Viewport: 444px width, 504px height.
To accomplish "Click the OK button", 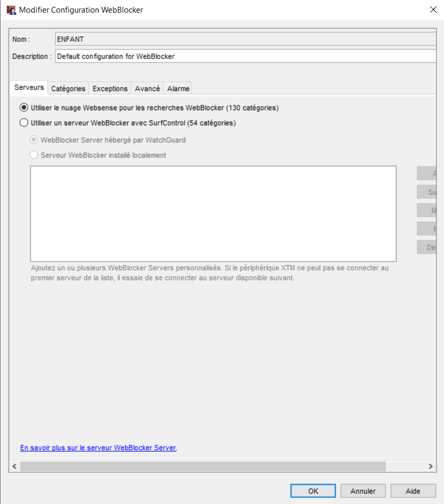I will (x=313, y=491).
